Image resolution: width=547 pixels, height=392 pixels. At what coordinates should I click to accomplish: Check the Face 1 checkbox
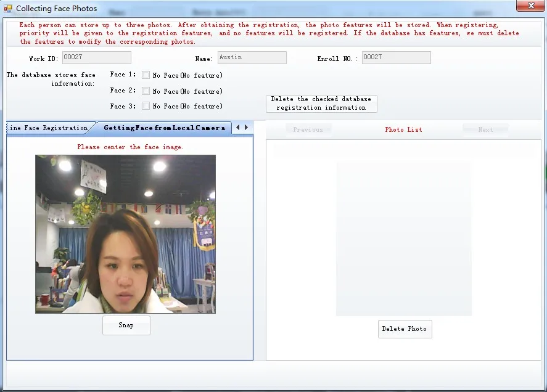click(146, 75)
